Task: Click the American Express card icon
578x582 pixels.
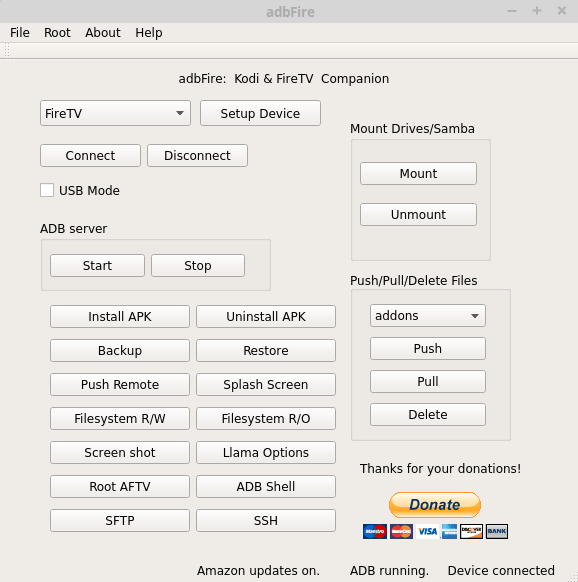Action: (x=450, y=532)
